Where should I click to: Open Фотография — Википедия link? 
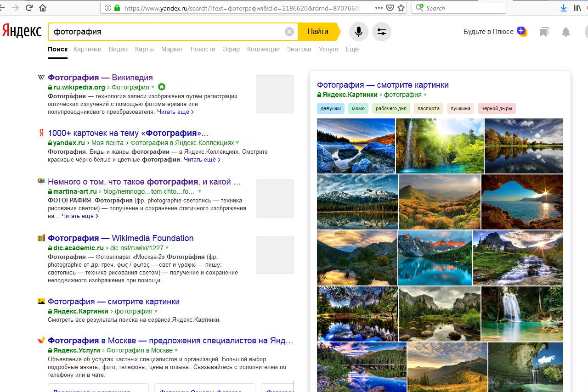tap(100, 78)
